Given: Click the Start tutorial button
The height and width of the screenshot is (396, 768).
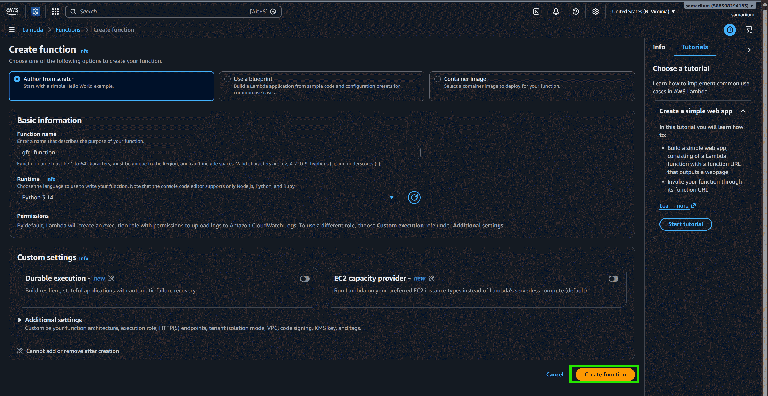Looking at the screenshot, I should click(x=685, y=224).
